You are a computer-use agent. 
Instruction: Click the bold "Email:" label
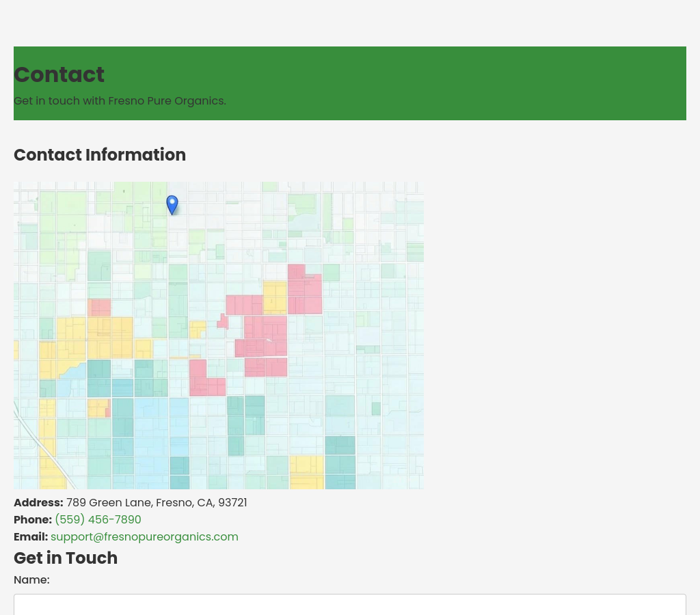[x=31, y=537]
